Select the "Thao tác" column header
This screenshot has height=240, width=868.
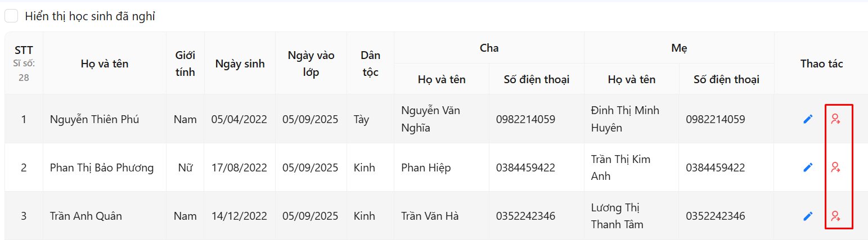(x=821, y=64)
